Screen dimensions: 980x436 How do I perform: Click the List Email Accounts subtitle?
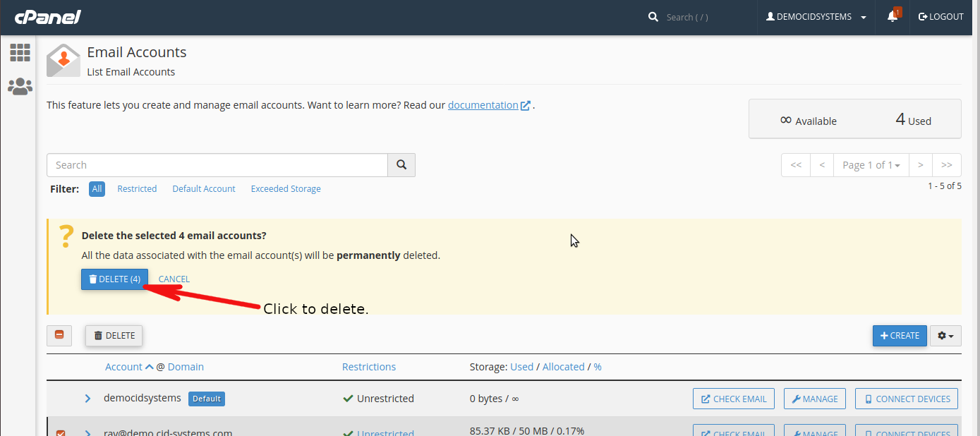tap(131, 72)
